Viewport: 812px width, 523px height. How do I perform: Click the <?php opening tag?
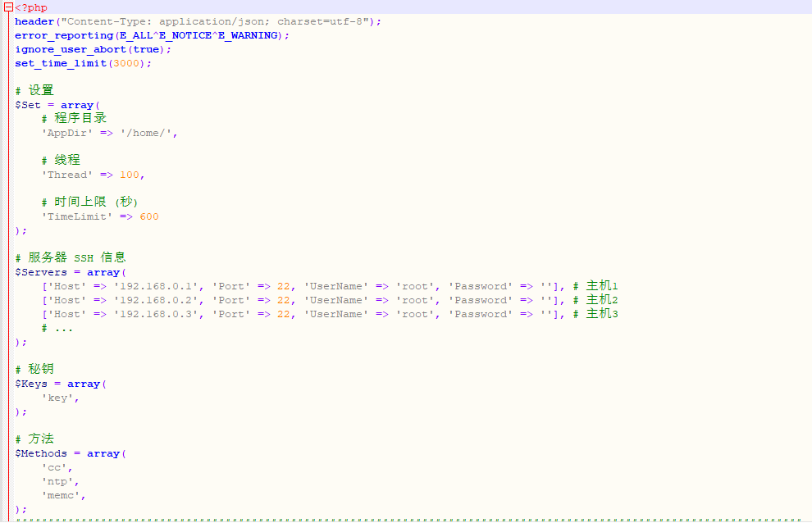tap(31, 7)
